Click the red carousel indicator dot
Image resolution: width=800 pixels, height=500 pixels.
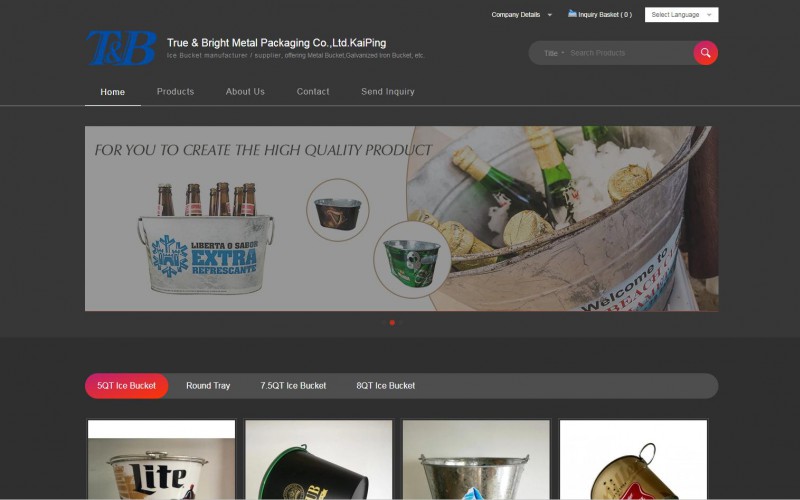[x=392, y=323]
